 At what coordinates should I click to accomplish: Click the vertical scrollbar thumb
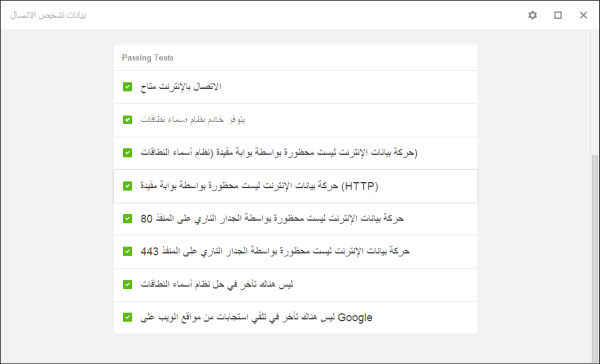595,258
